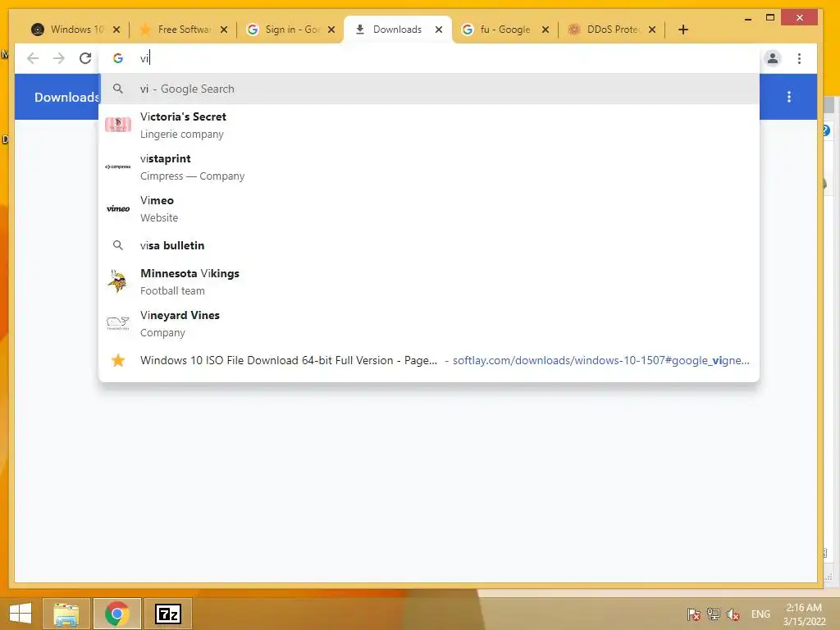The image size is (840, 630).
Task: Click the network tray icon
Action: click(x=714, y=614)
